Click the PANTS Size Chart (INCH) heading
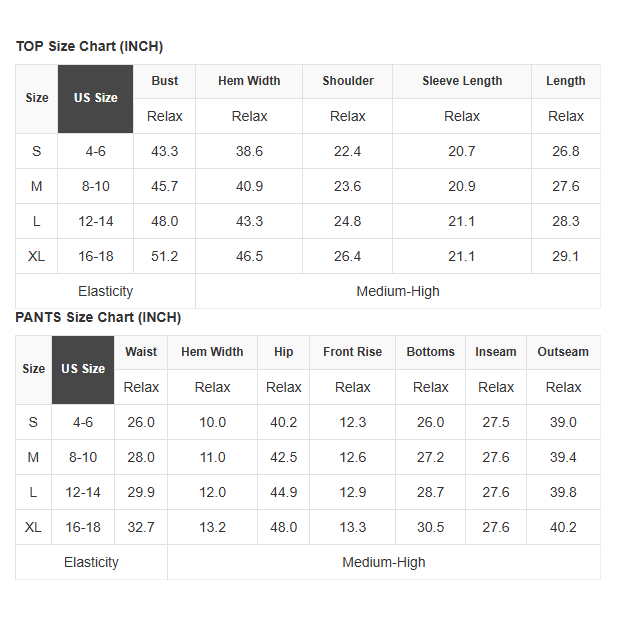625x625 pixels. (98, 318)
